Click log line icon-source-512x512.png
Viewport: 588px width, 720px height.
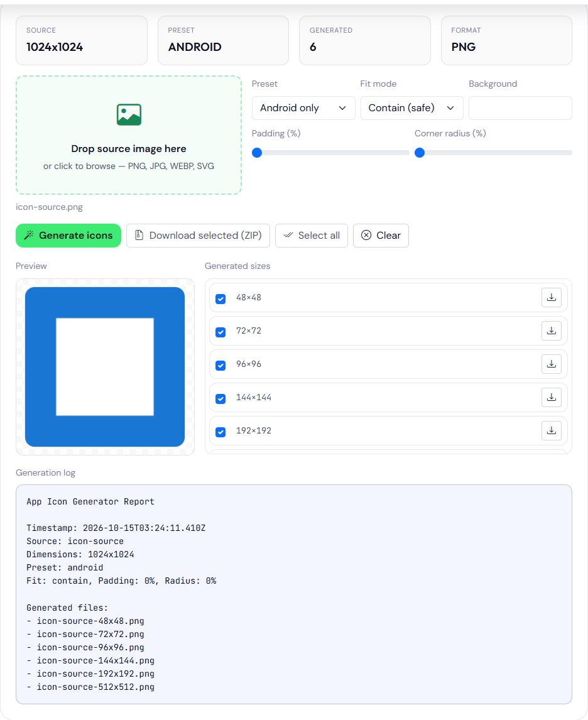click(x=90, y=687)
